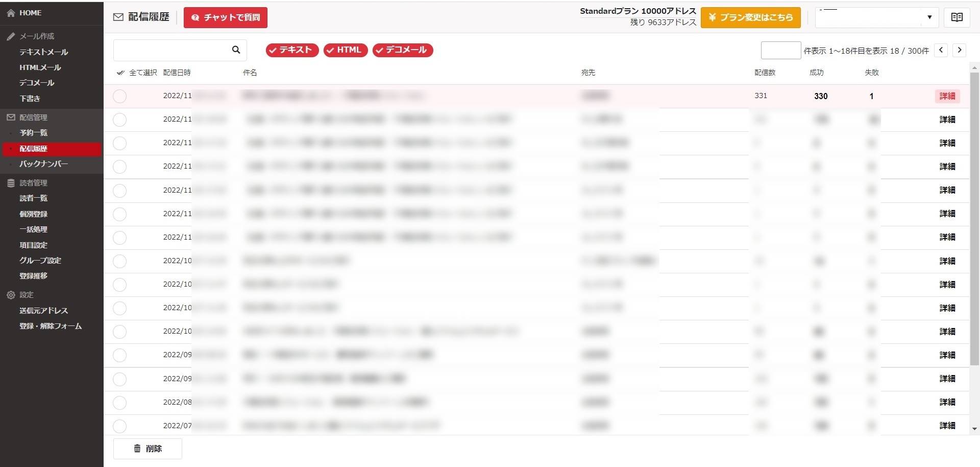The image size is (980, 467).
Task: Select the メール作成 pencil icon
Action: [10, 36]
